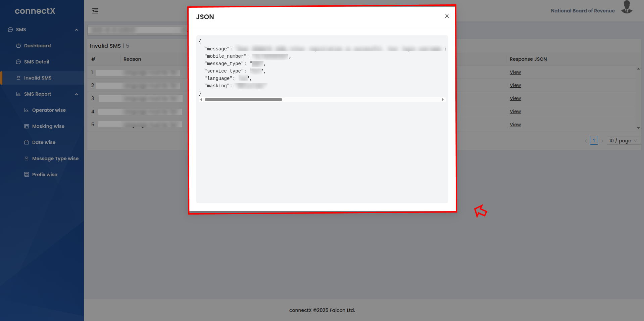Open the 10 / page size dropdown
The width and height of the screenshot is (644, 321).
[624, 141]
